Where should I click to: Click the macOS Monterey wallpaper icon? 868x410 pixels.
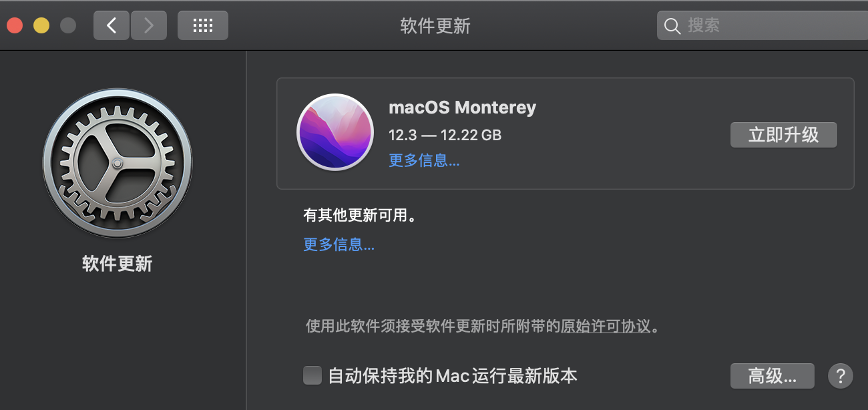coord(335,131)
